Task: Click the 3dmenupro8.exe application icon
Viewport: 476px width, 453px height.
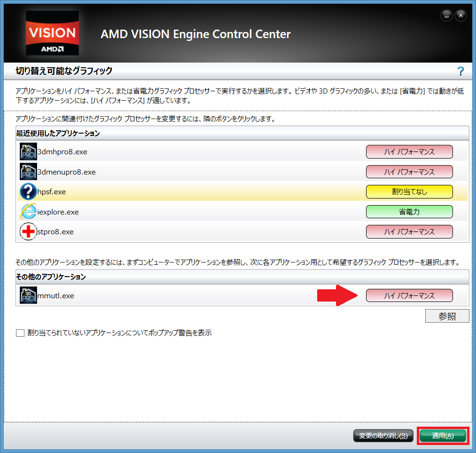Action: pos(28,172)
